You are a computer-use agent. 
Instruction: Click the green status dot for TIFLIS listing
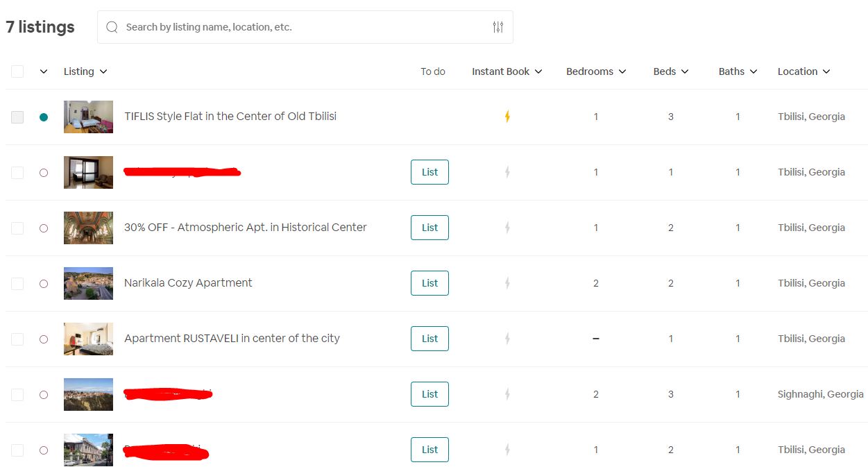[44, 117]
